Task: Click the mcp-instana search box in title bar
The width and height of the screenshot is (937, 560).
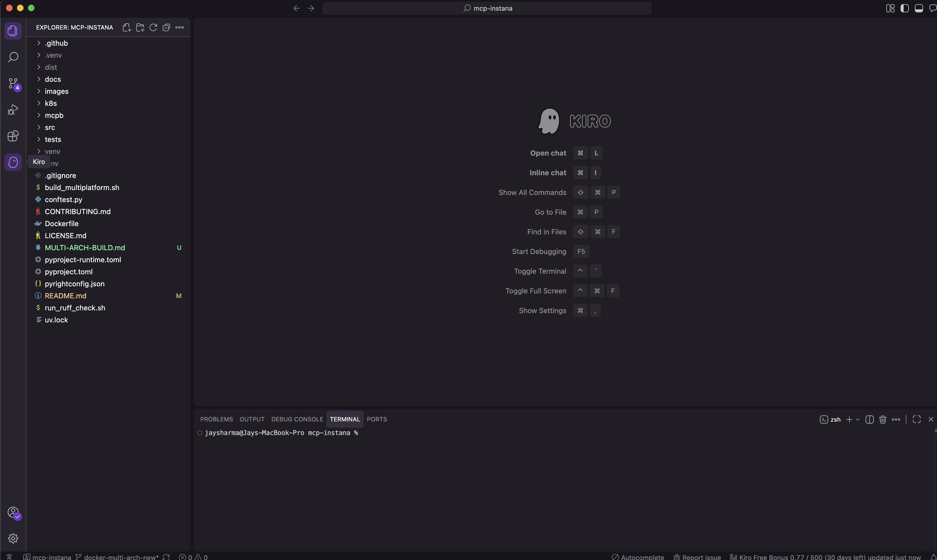Action: (x=487, y=8)
